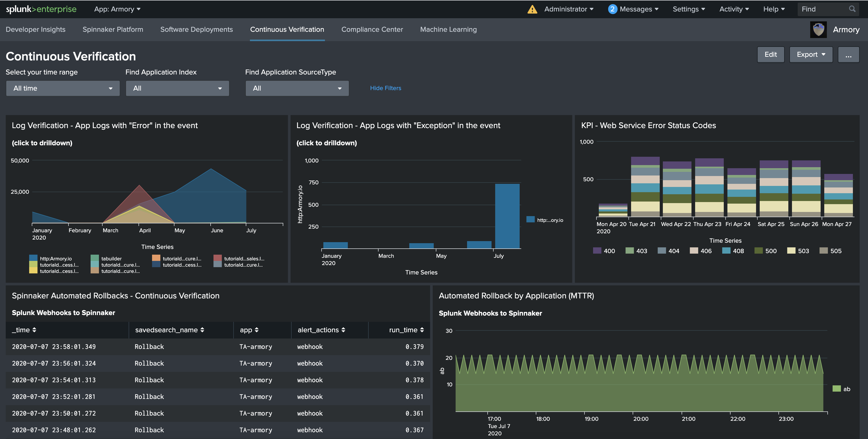Viewport: 868px width, 439px height.
Task: Click the table row timestamped 23:54:01.313
Action: [x=218, y=380]
